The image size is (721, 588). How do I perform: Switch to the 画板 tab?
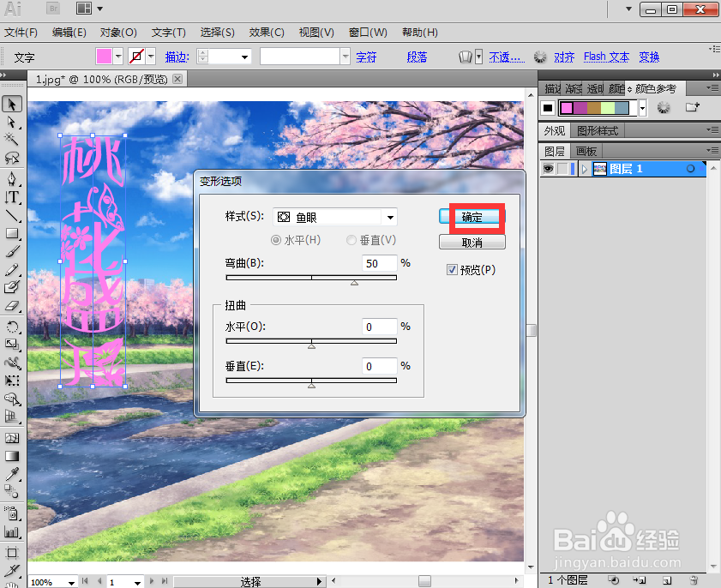586,151
